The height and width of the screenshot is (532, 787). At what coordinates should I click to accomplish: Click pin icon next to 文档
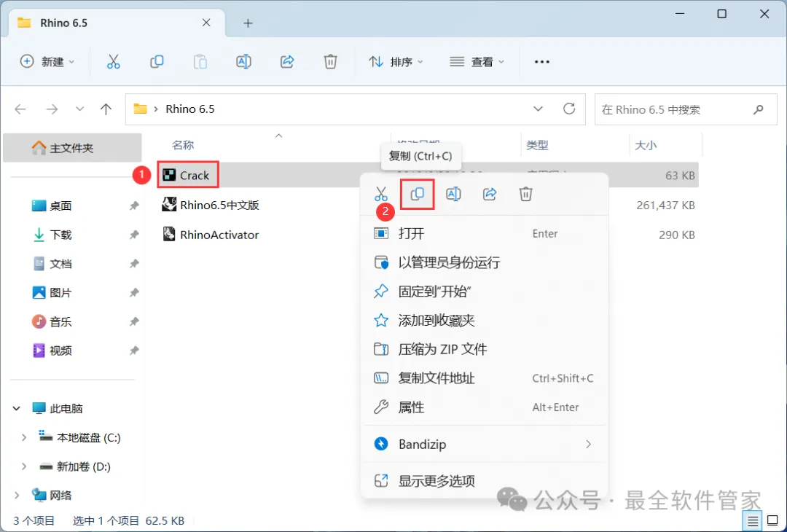134,264
